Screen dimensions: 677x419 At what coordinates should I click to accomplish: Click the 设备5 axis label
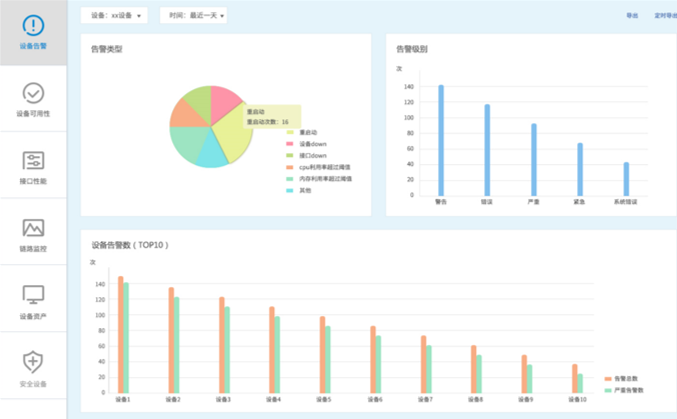(x=324, y=400)
